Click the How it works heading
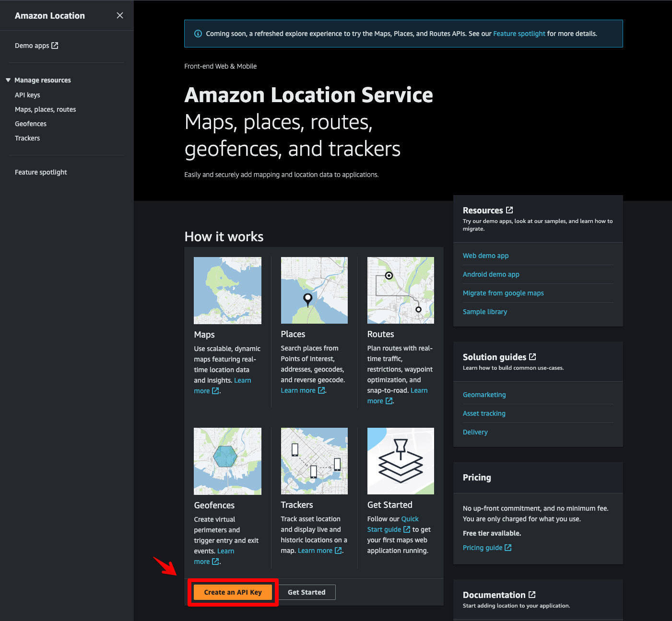Image resolution: width=672 pixels, height=621 pixels. pos(224,236)
